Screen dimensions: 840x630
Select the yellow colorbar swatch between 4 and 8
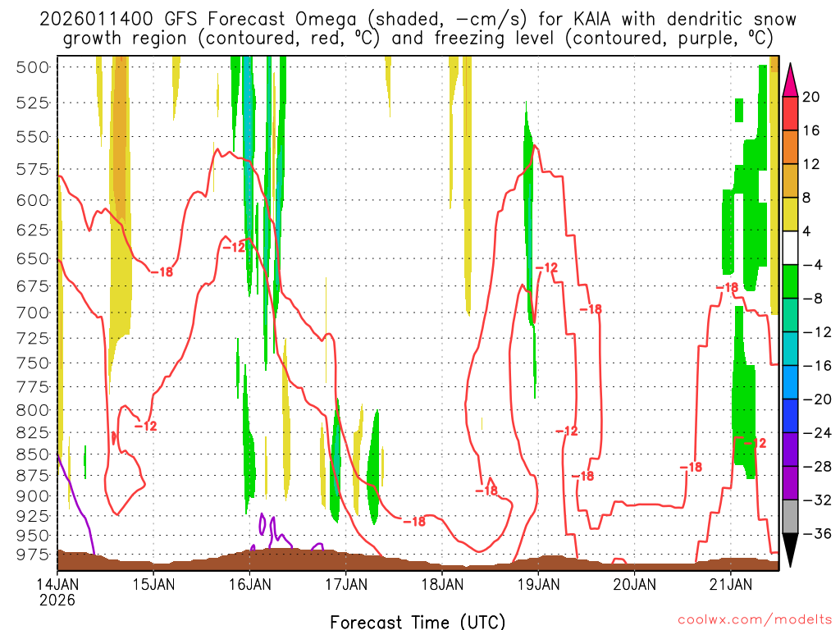point(790,214)
